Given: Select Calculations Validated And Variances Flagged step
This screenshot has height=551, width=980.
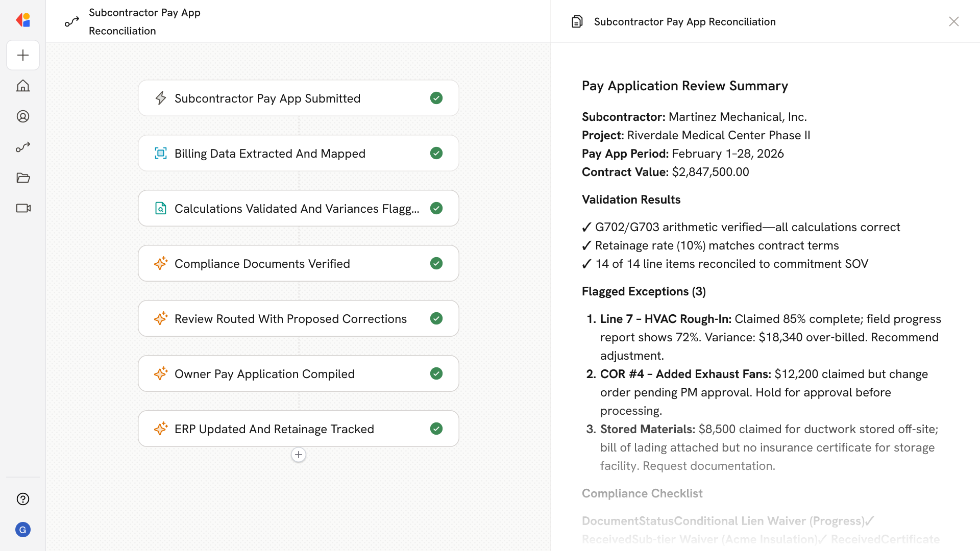Looking at the screenshot, I should click(296, 208).
